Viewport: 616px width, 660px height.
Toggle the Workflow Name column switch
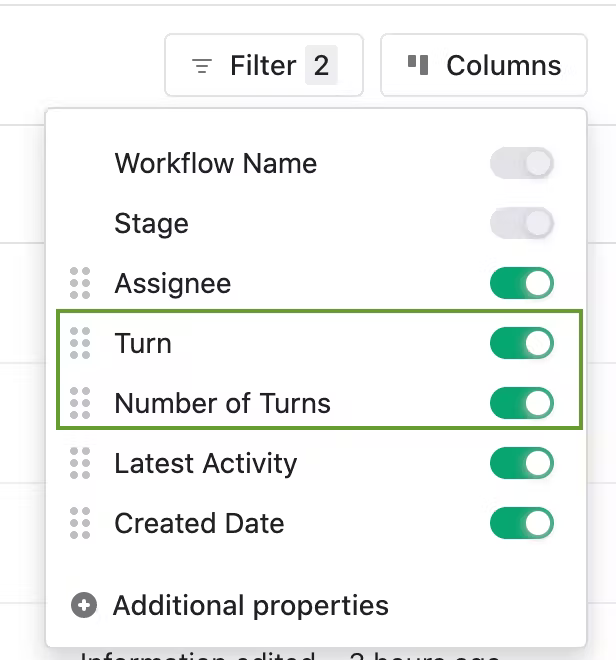(x=521, y=163)
